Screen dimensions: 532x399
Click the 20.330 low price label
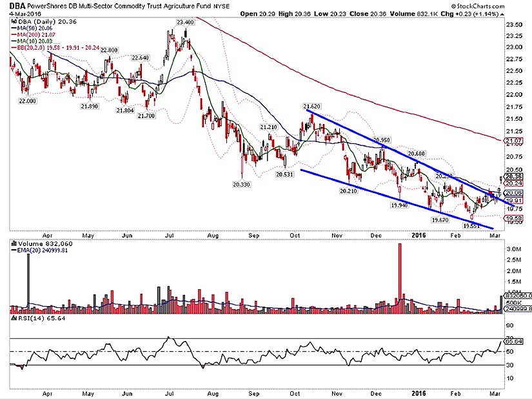click(241, 185)
